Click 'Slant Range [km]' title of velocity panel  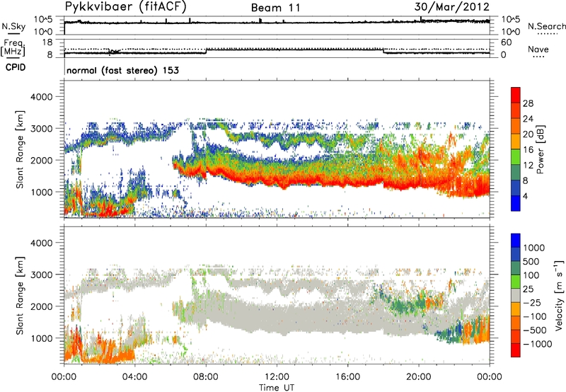20,296
